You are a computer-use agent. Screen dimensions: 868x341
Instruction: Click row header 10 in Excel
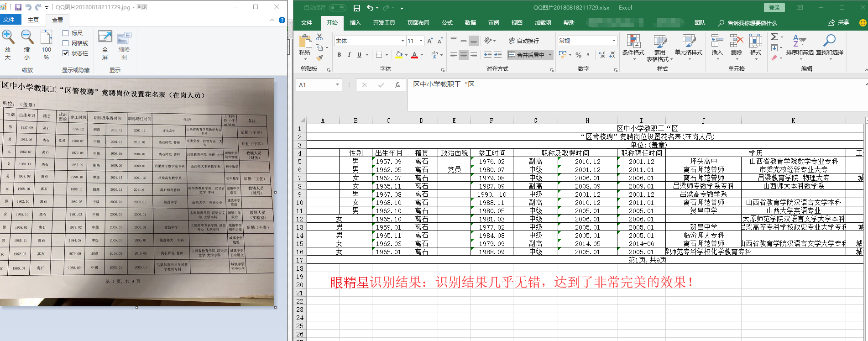[299, 203]
